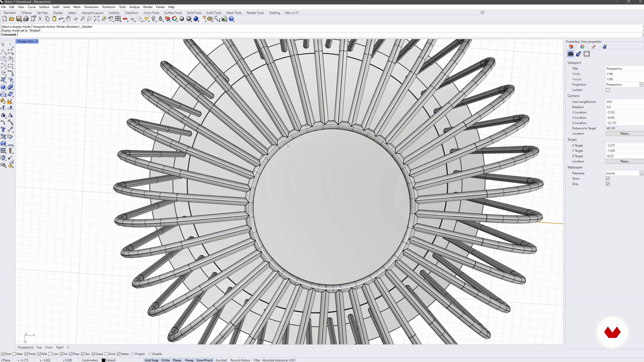This screenshot has width=644, height=362.
Task: Launch Grasshopper from the toolbar
Action: point(224,19)
